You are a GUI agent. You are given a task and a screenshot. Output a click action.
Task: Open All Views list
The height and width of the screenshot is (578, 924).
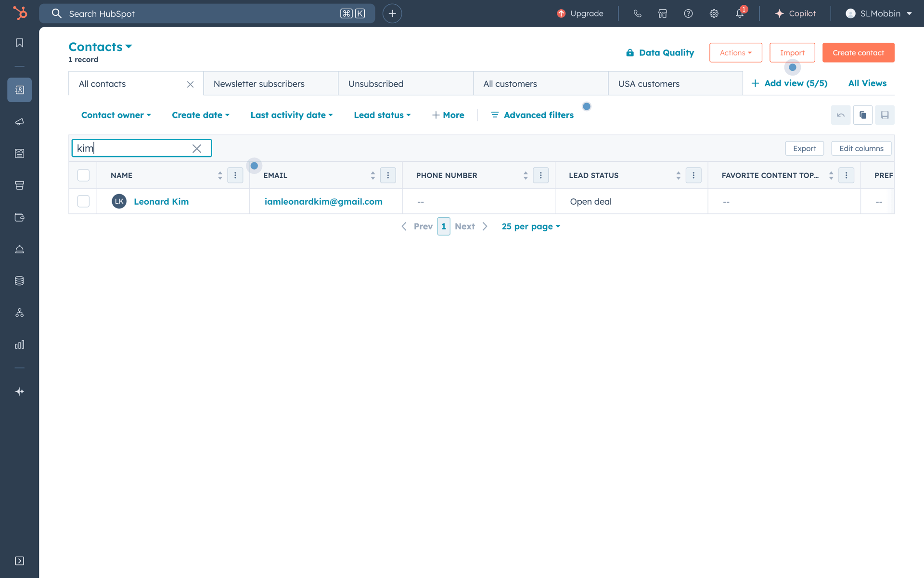(867, 83)
